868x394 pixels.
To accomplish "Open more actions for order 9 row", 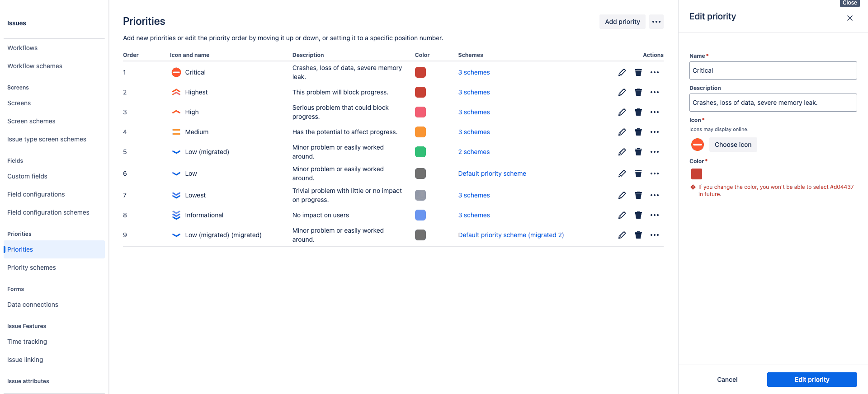I will (655, 235).
